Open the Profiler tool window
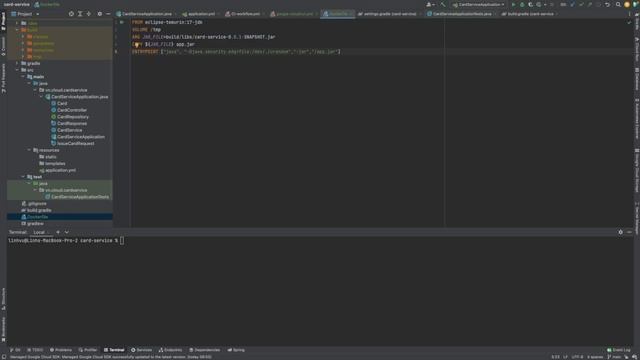This screenshot has width=640, height=360. (88, 350)
